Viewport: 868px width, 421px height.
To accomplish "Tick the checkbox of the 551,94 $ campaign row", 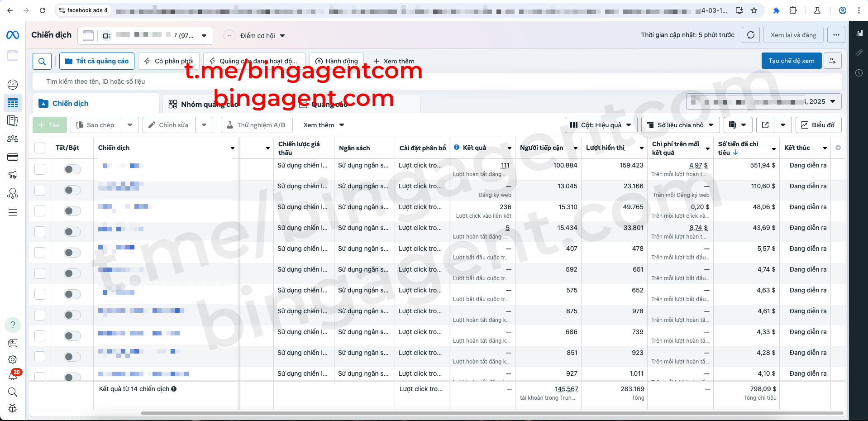I will point(40,169).
